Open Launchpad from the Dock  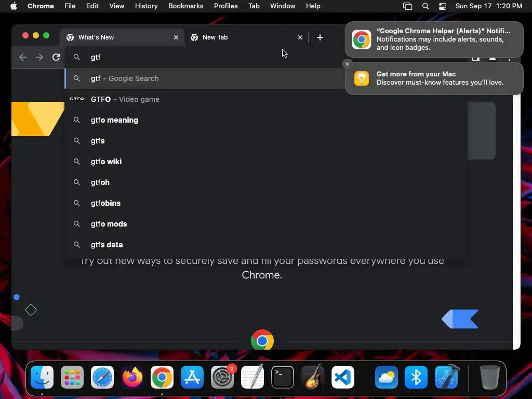click(72, 377)
